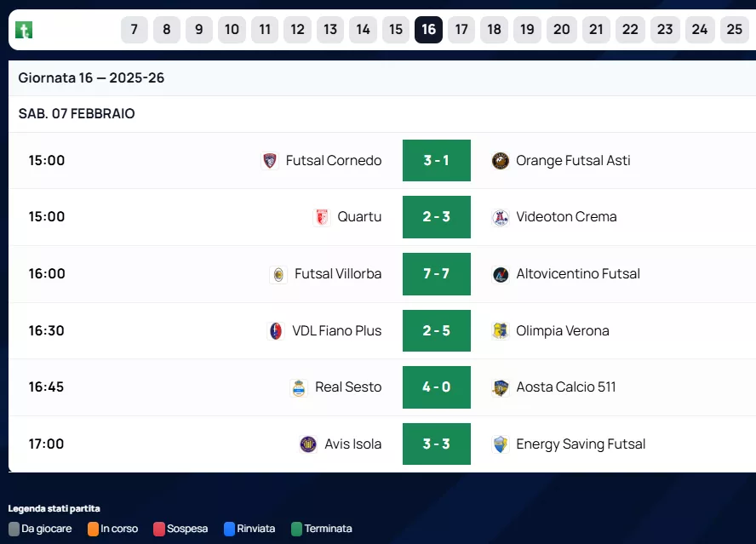756x544 pixels.
Task: Click the Orange Futsal Asti team logo
Action: click(x=501, y=161)
